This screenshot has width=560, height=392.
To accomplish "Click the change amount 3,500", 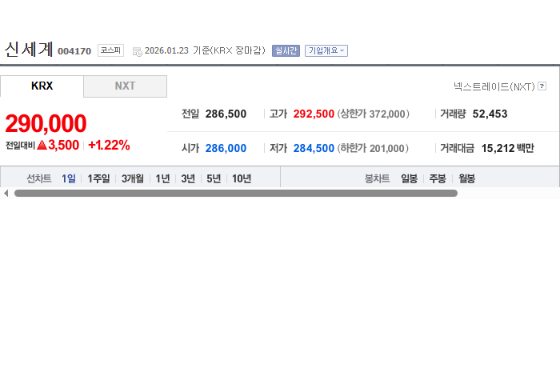I will (63, 145).
